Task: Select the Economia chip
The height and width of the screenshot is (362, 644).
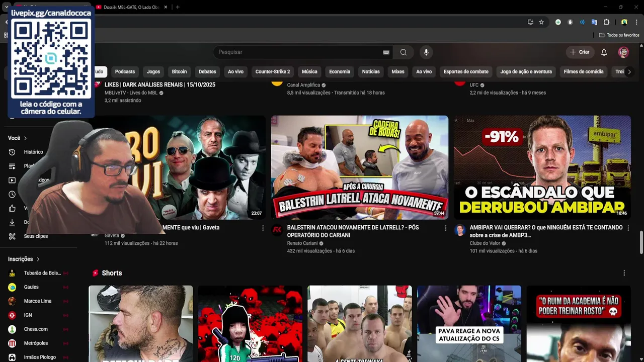Action: pyautogui.click(x=340, y=71)
